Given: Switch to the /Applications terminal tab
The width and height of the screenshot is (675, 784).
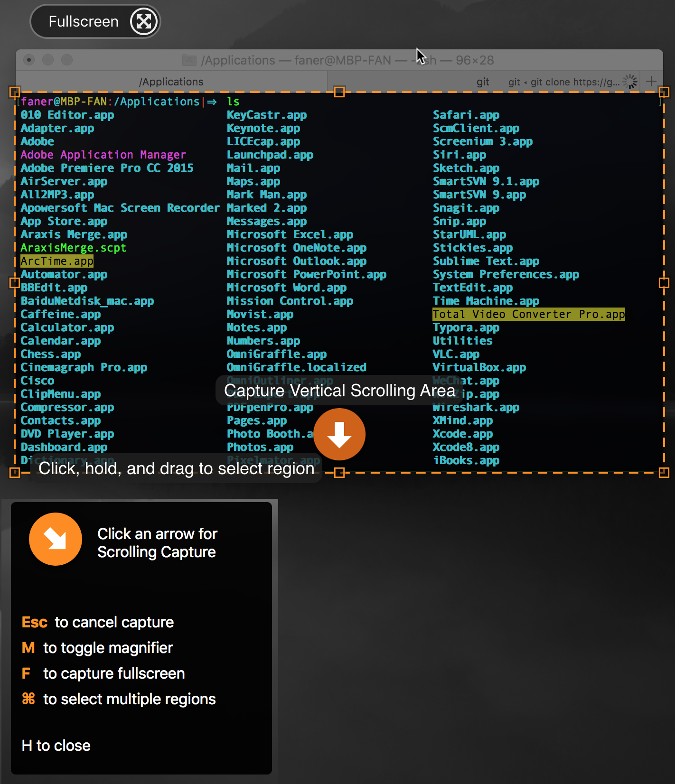Looking at the screenshot, I should (x=171, y=82).
